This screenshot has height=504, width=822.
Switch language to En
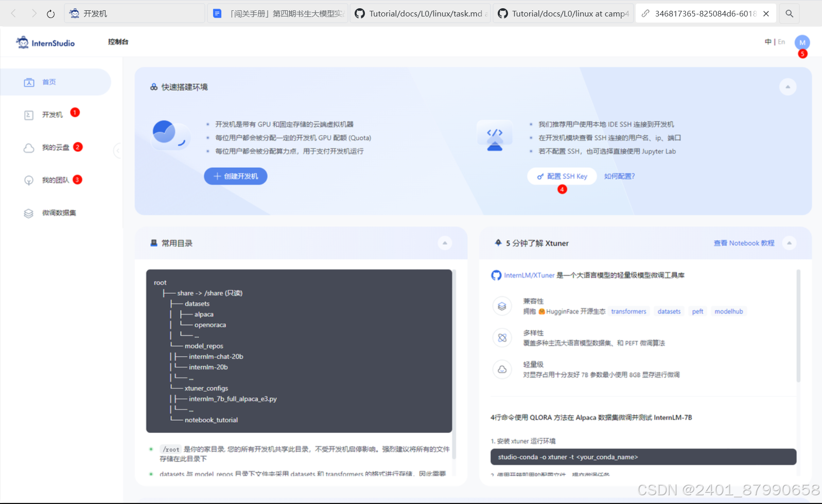tap(781, 42)
